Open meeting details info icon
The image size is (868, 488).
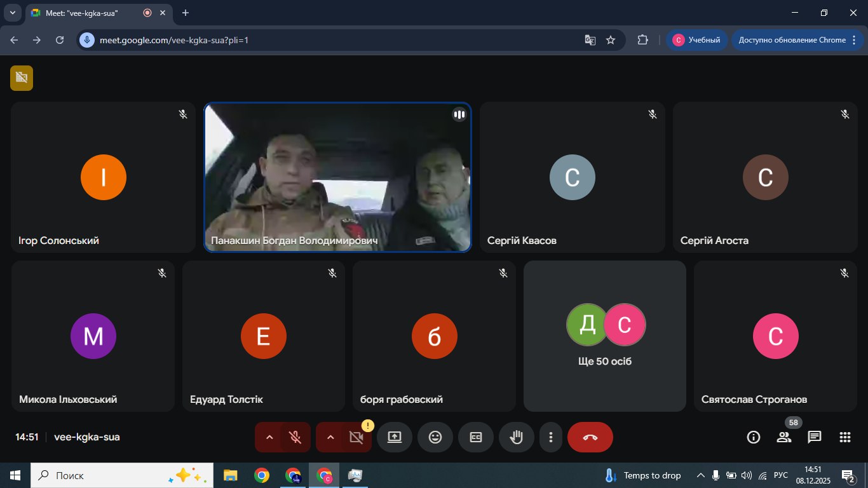pos(754,437)
